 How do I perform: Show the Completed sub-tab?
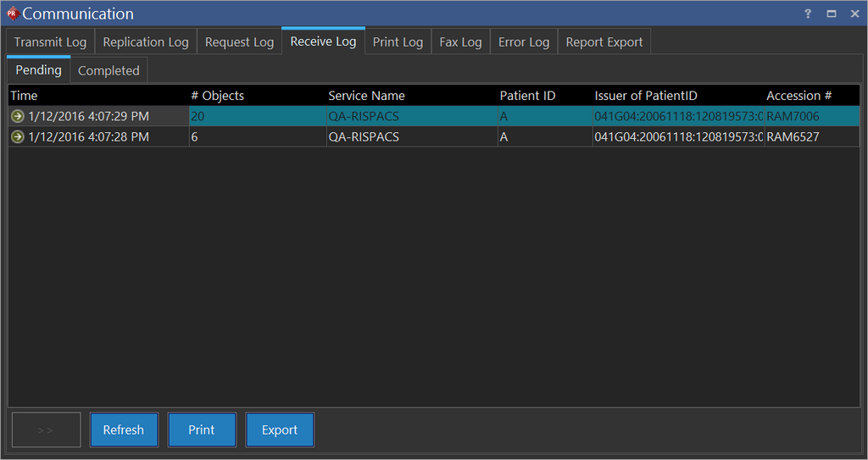[108, 71]
